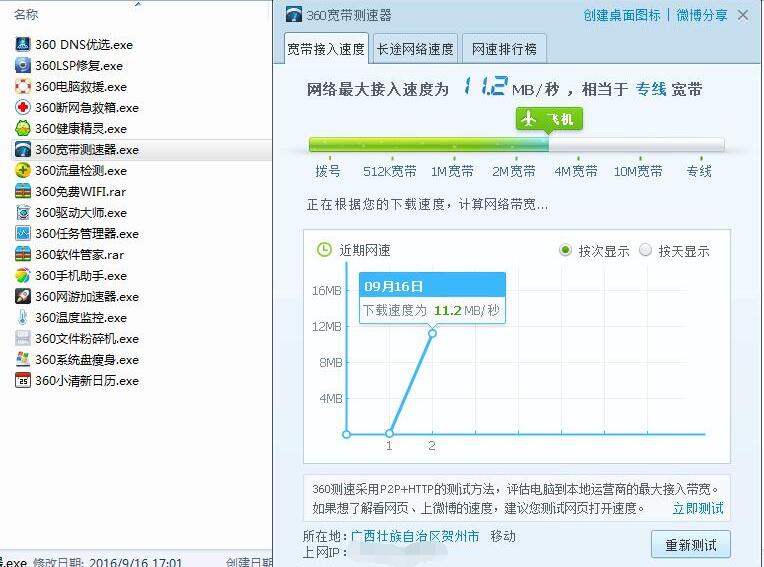764x567 pixels.
Task: Click the 360驱动大师.exe icon
Action: pyautogui.click(x=22, y=212)
